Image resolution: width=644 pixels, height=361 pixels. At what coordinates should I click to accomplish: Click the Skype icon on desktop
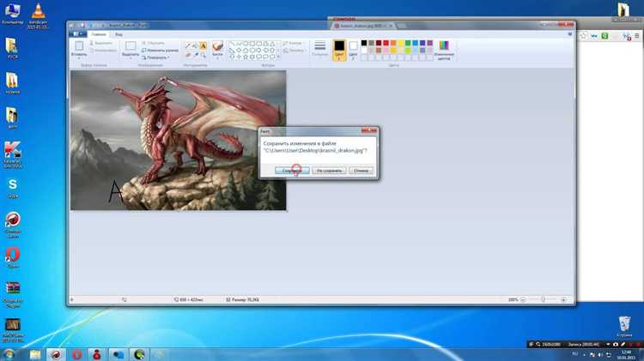pyautogui.click(x=13, y=184)
